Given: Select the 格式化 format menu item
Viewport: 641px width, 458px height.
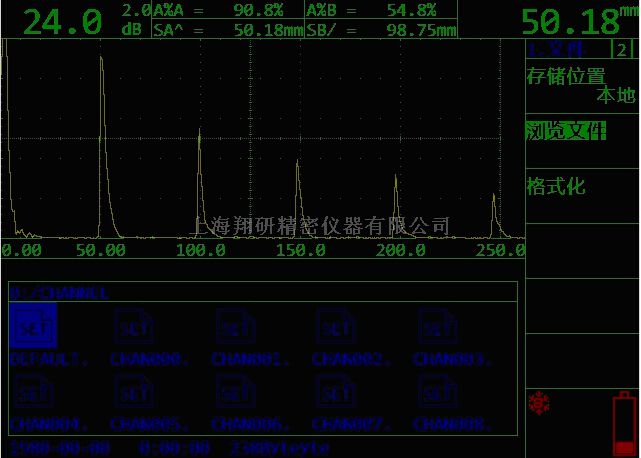Looking at the screenshot, I should (x=556, y=186).
